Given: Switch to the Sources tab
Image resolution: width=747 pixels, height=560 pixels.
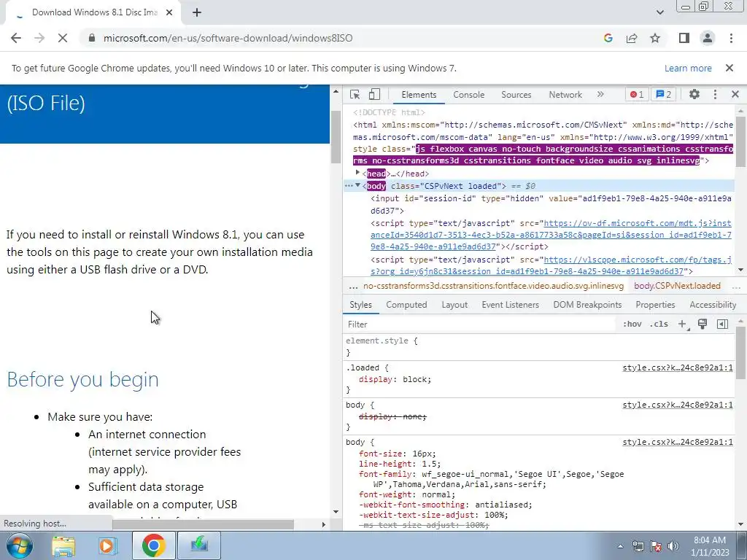Looking at the screenshot, I should (x=516, y=94).
